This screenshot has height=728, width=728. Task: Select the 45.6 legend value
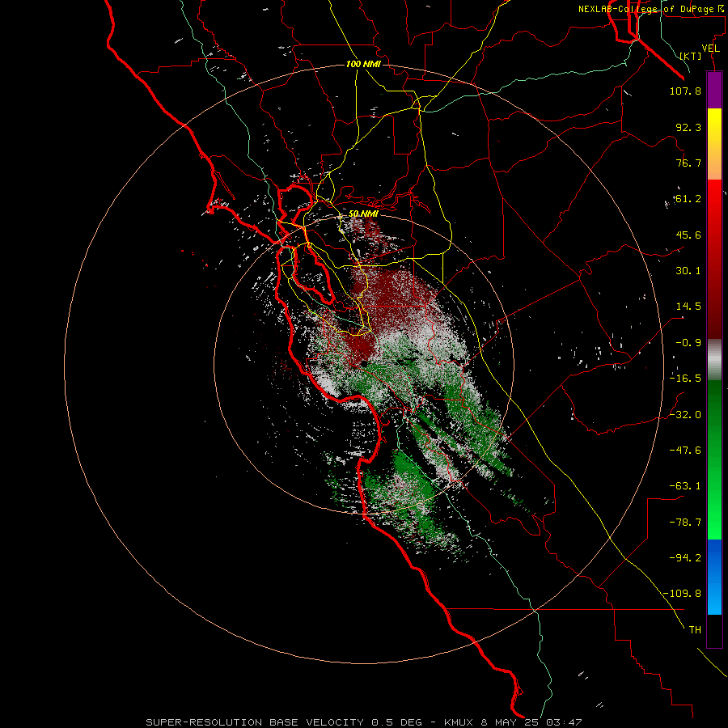point(688,235)
